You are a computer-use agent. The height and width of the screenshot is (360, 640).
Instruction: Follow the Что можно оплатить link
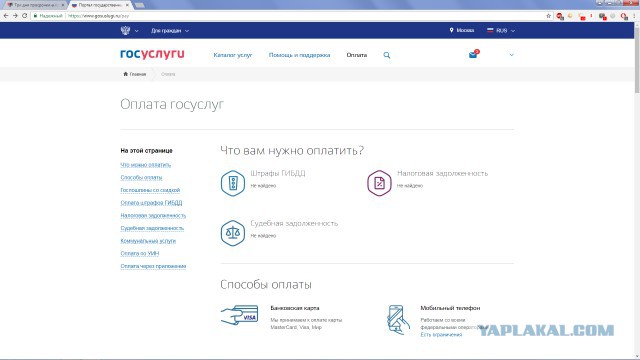tap(146, 165)
